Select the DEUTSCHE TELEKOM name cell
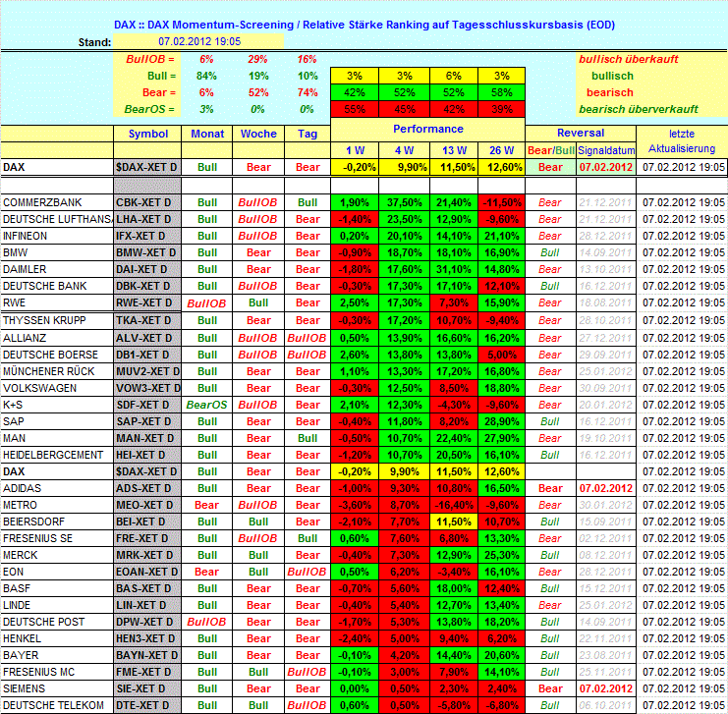 point(57,705)
